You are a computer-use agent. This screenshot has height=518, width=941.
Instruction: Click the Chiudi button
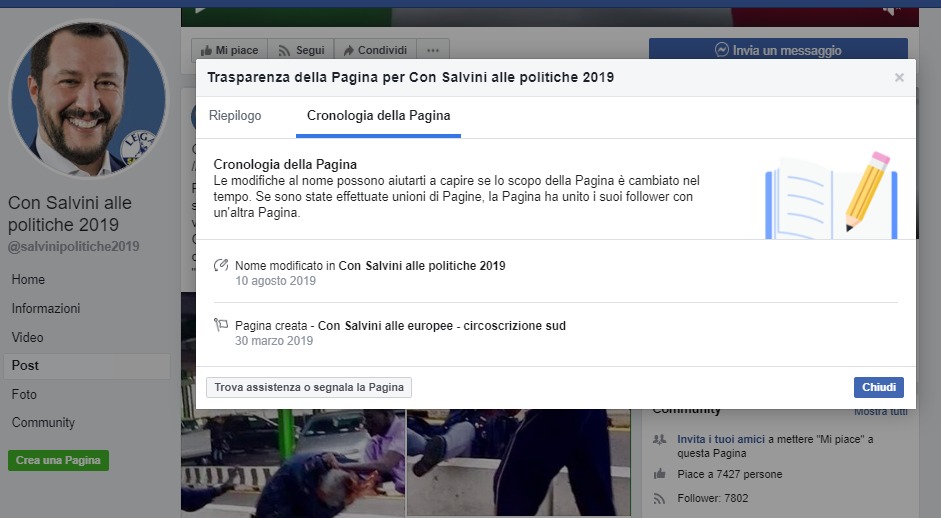tap(879, 387)
